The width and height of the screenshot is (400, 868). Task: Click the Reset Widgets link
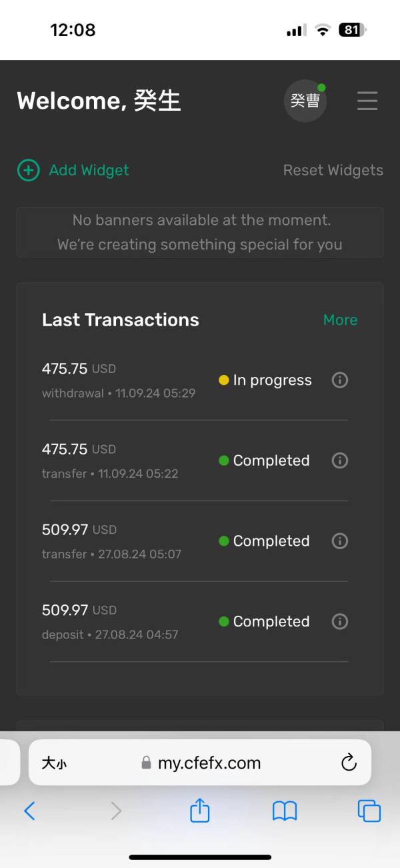coord(333,170)
